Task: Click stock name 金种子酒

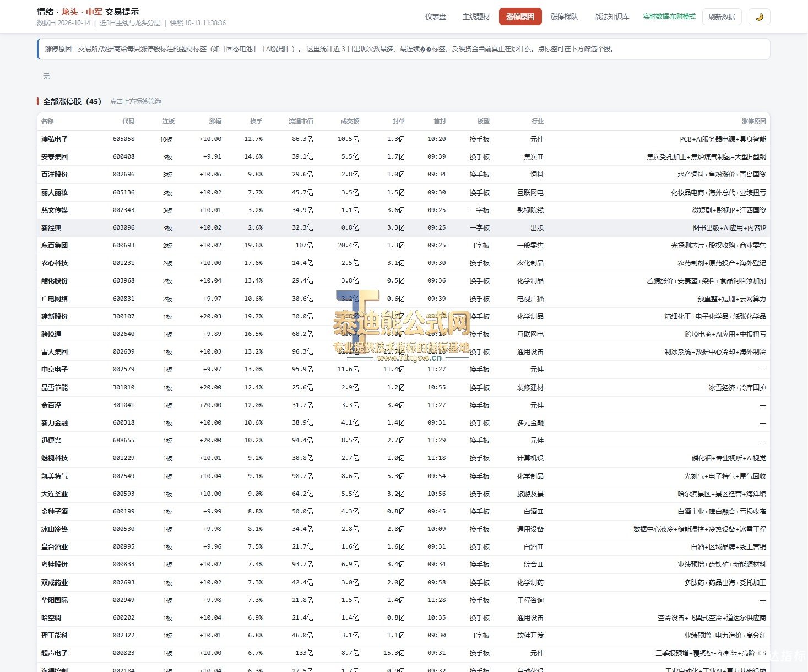Action: pos(55,512)
